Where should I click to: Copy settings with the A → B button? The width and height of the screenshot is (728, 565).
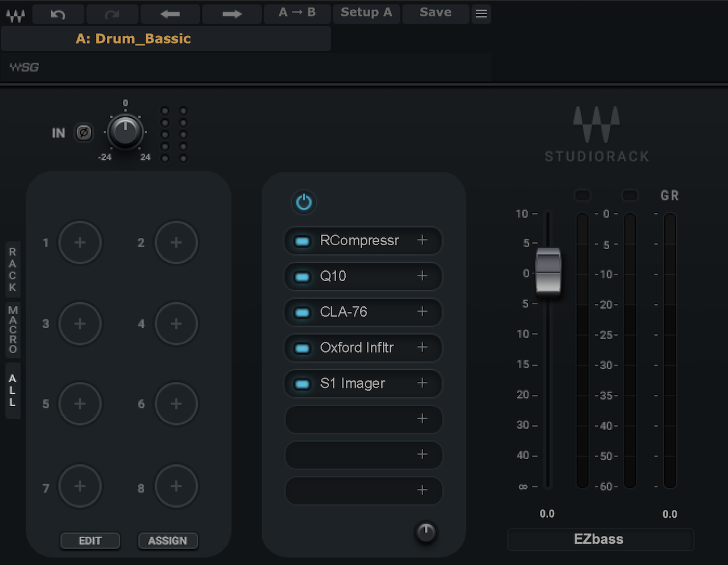coord(297,13)
